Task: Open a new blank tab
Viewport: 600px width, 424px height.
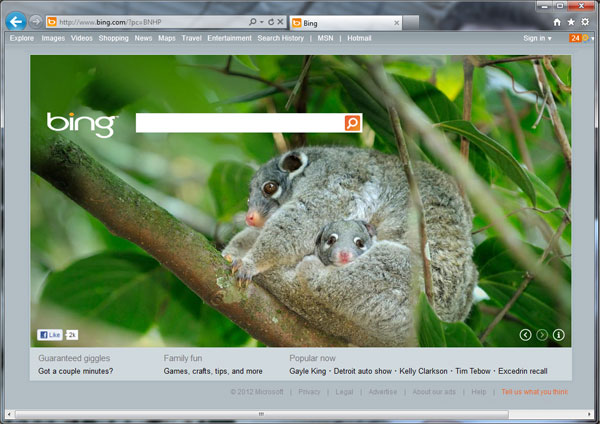Action: [411, 23]
